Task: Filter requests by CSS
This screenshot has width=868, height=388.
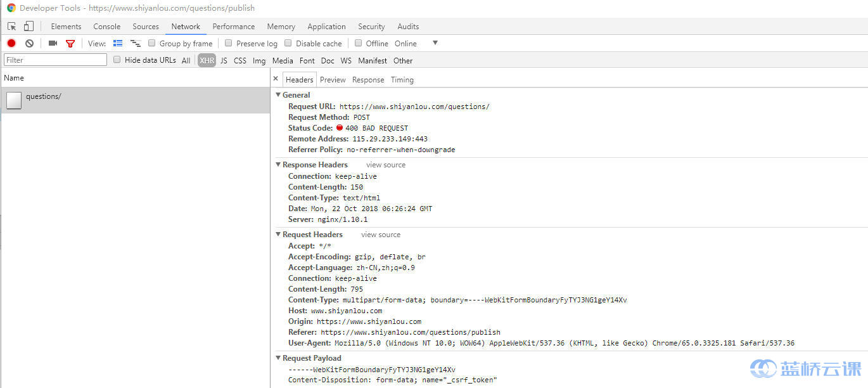Action: [240, 61]
